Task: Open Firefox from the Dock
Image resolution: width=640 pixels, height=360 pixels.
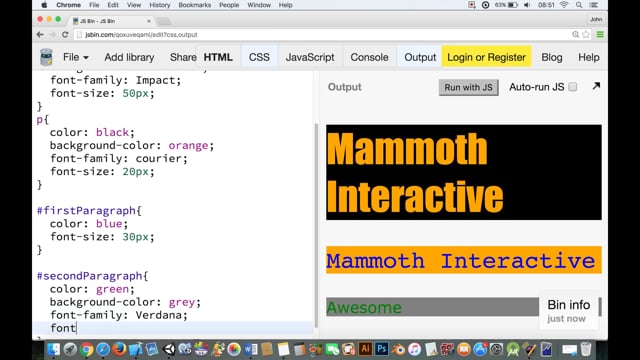Action: [x=119, y=349]
